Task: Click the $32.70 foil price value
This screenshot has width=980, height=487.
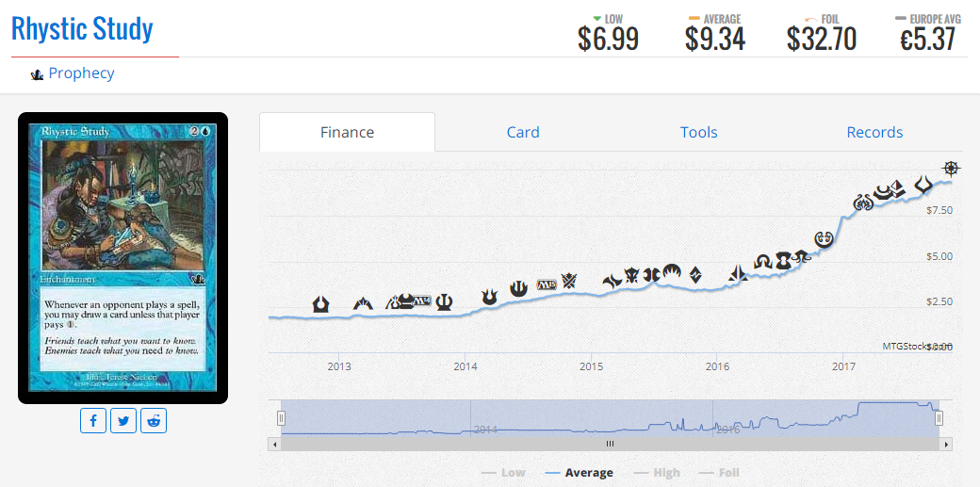Action: click(822, 39)
